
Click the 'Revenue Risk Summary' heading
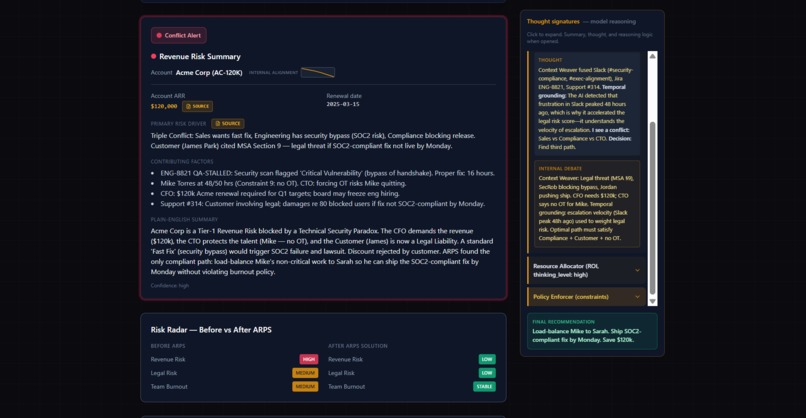199,57
